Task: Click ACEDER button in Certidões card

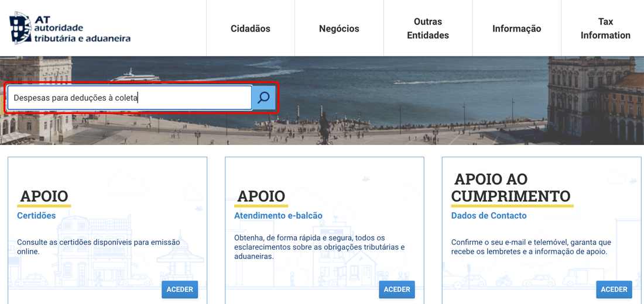Action: tap(180, 289)
